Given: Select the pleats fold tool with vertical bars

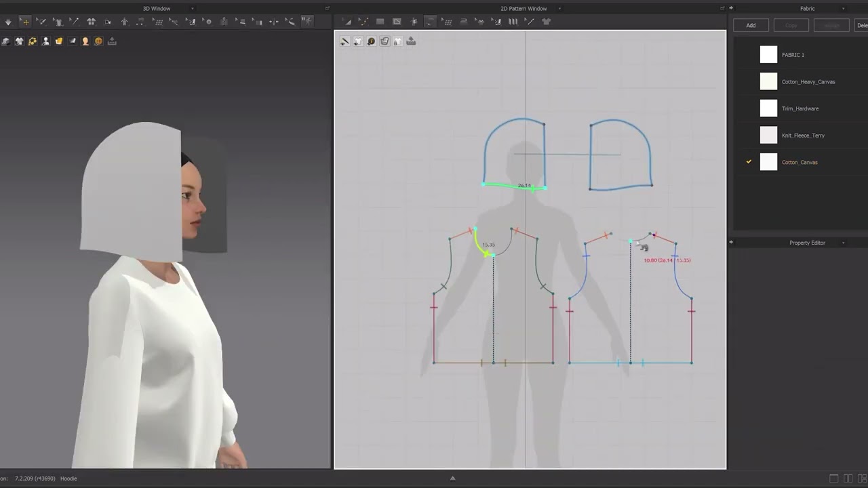Looking at the screenshot, I should pos(513,22).
